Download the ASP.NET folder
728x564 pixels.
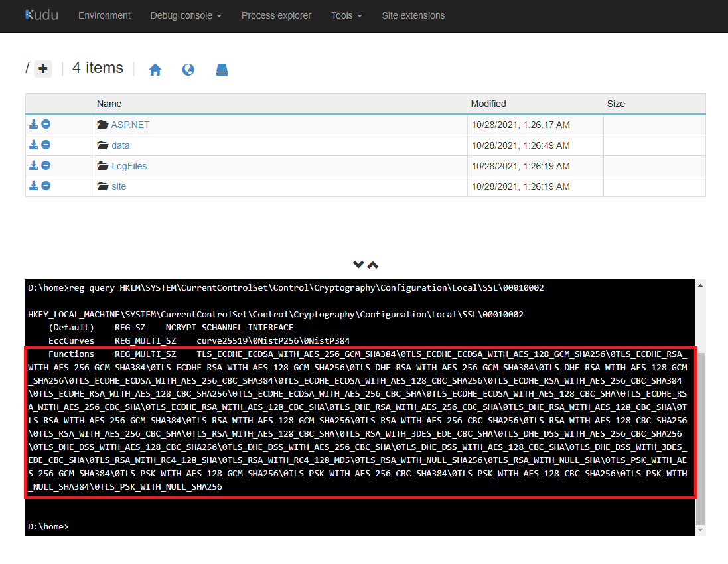click(34, 124)
